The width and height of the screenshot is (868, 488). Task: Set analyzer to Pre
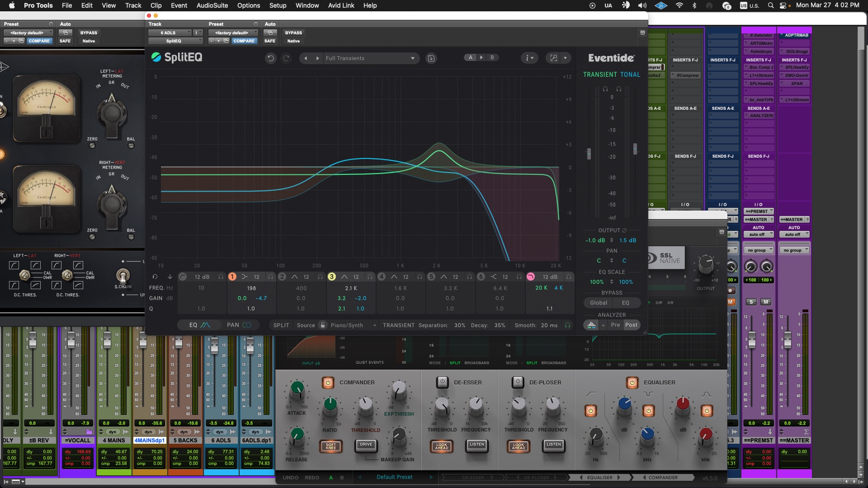tap(615, 325)
